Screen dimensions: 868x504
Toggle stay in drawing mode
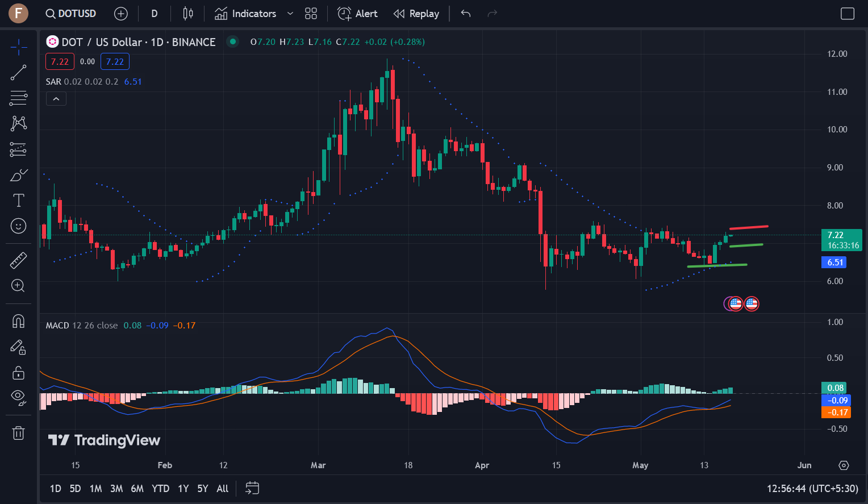tap(18, 347)
